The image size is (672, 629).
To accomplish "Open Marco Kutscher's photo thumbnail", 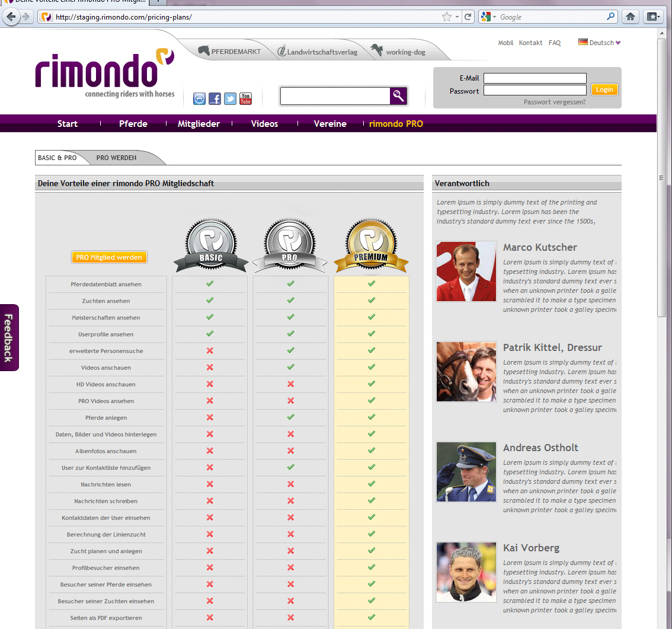I will [x=466, y=272].
